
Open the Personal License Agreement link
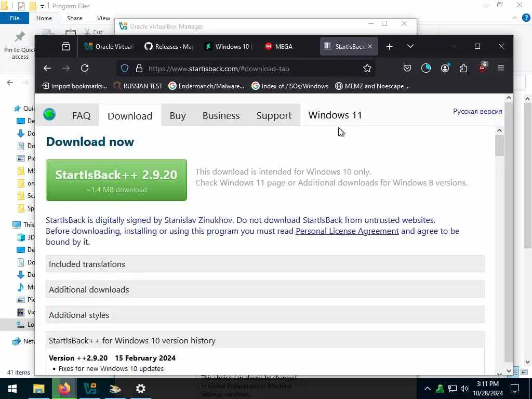click(347, 231)
